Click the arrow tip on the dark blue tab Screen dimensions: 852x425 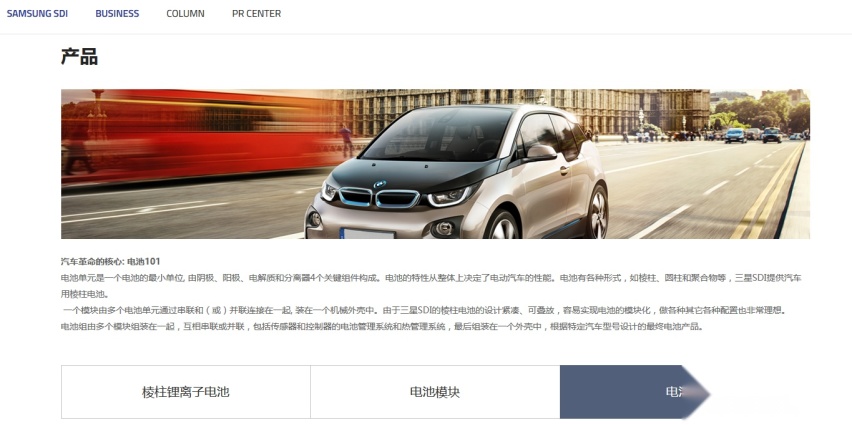(698, 392)
